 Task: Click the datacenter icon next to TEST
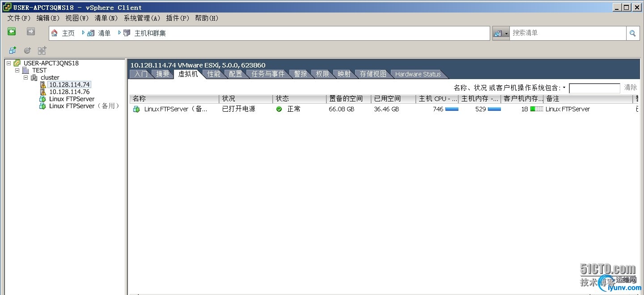tap(25, 70)
